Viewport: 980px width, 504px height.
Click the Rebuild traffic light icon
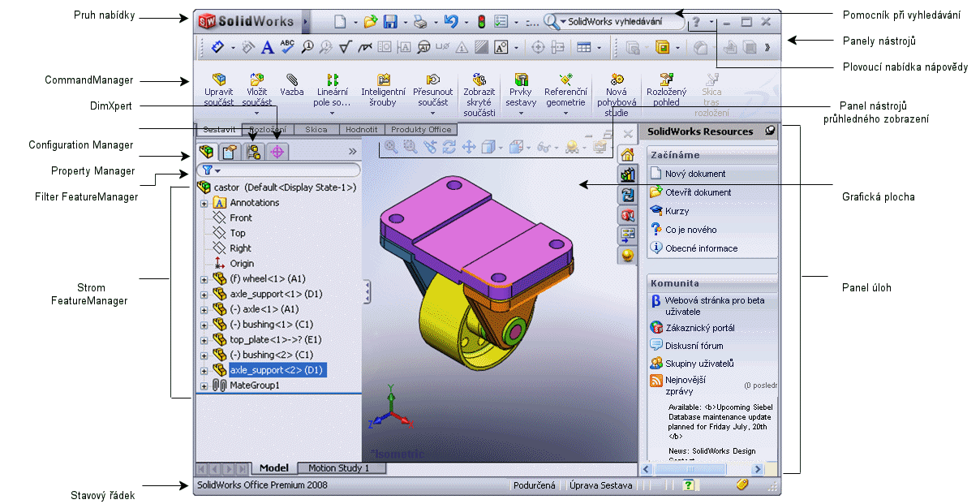pos(480,22)
